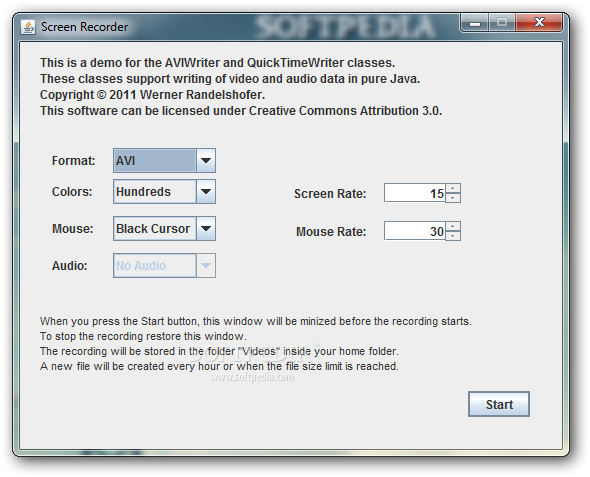Click the "Screen Rate:" label
Viewport: 590px width, 477px height.
click(330, 194)
